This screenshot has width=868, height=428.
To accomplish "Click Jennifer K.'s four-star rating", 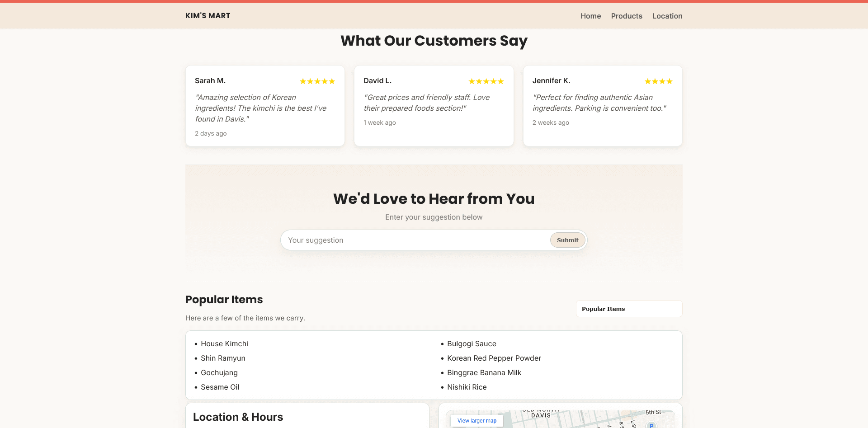I will click(658, 81).
